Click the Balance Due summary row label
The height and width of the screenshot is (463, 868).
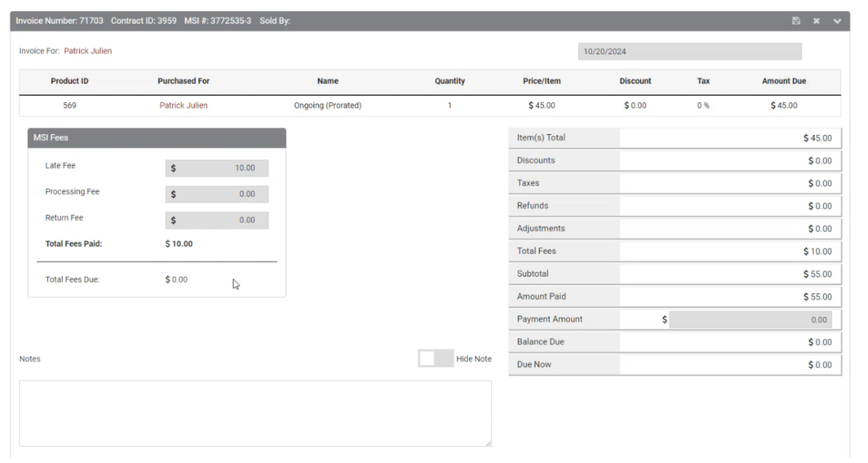(539, 342)
